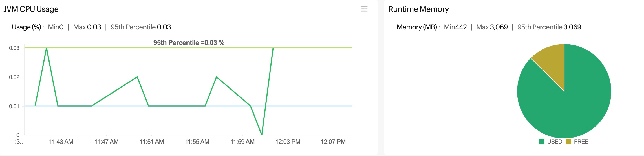This screenshot has width=644, height=156.
Task: Click the Runtime Memory panel title
Action: click(418, 9)
